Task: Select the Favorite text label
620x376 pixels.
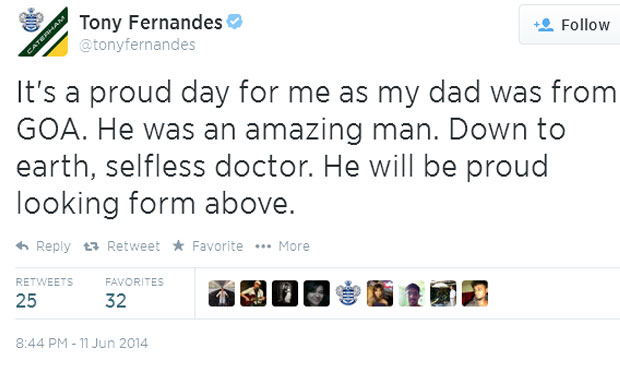Action: pos(217,246)
